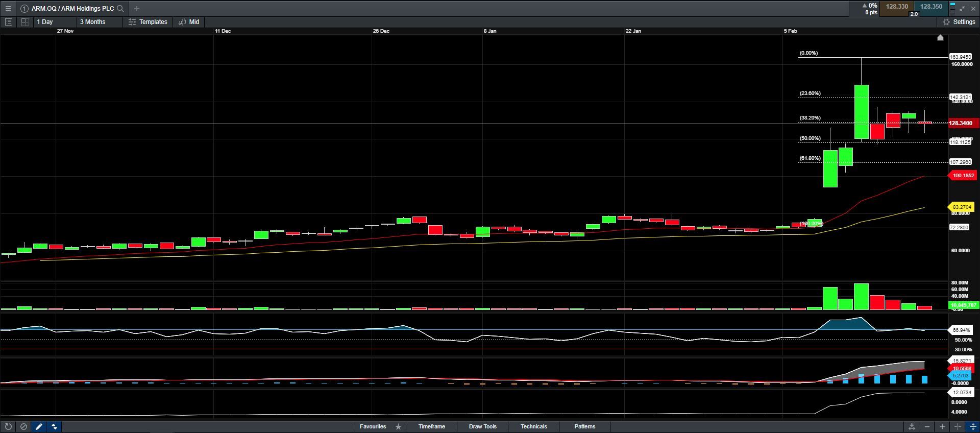Open chart Settings

(x=959, y=22)
